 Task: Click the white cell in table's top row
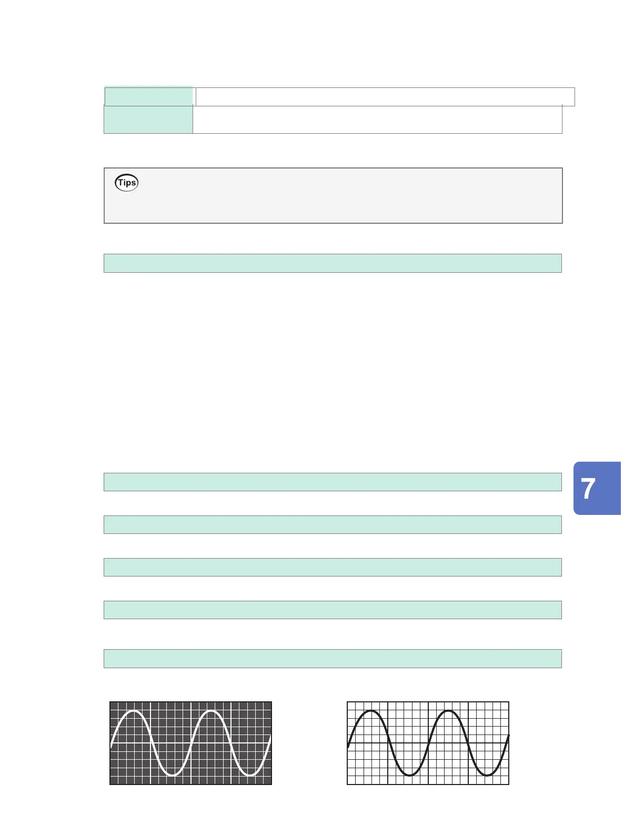pos(385,97)
